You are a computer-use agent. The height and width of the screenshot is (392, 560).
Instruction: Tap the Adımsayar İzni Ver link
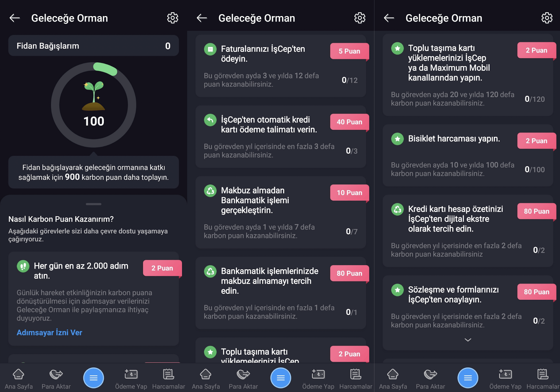[x=49, y=332]
